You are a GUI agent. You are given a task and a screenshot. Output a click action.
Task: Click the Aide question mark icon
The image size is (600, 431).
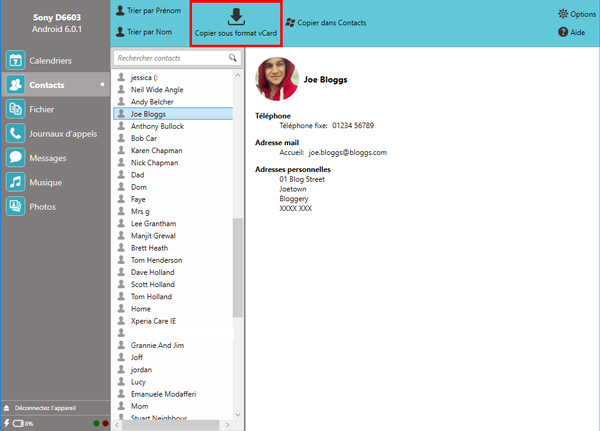click(563, 32)
